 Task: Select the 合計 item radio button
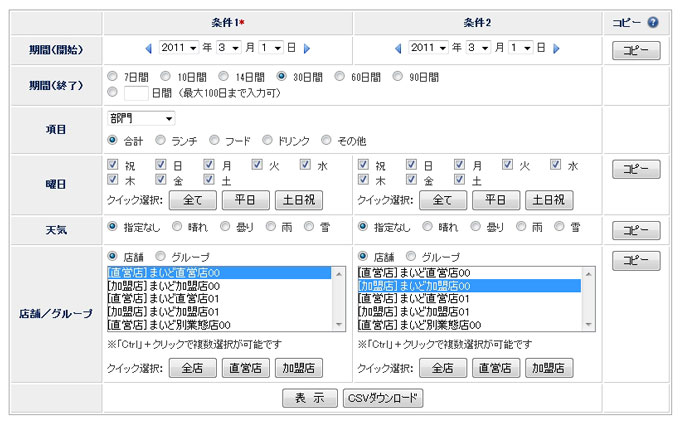click(112, 140)
